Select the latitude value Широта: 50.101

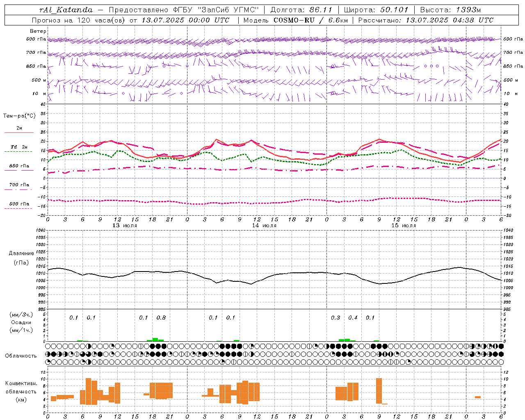[376, 10]
